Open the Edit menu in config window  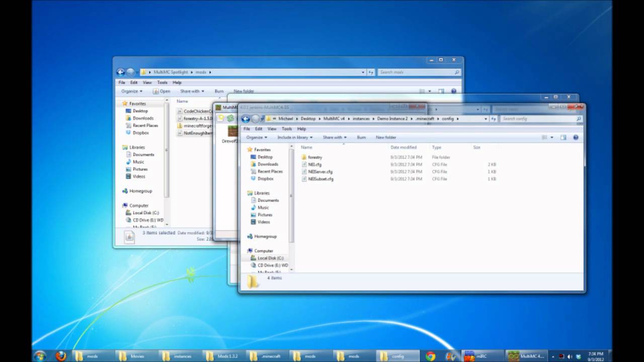coord(259,129)
